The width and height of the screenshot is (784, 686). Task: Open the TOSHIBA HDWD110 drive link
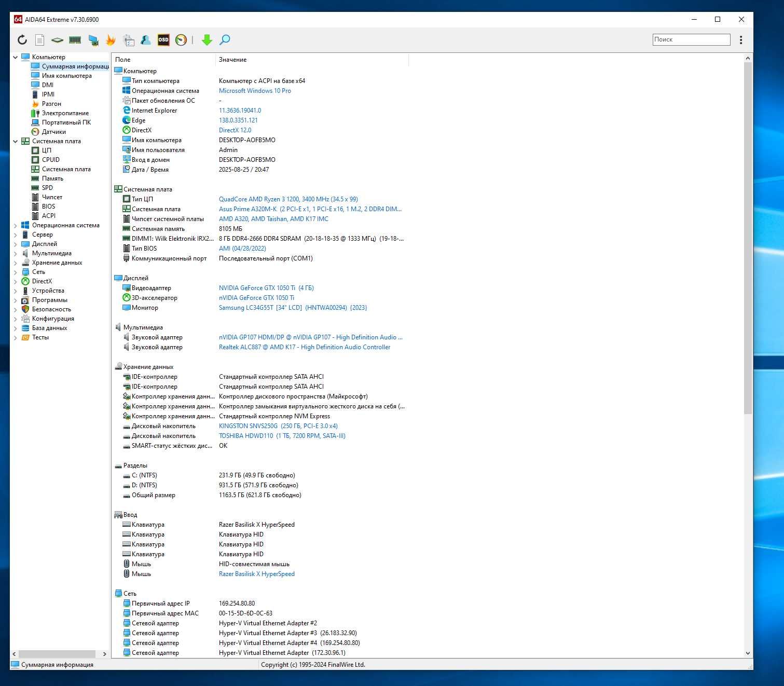(x=282, y=436)
